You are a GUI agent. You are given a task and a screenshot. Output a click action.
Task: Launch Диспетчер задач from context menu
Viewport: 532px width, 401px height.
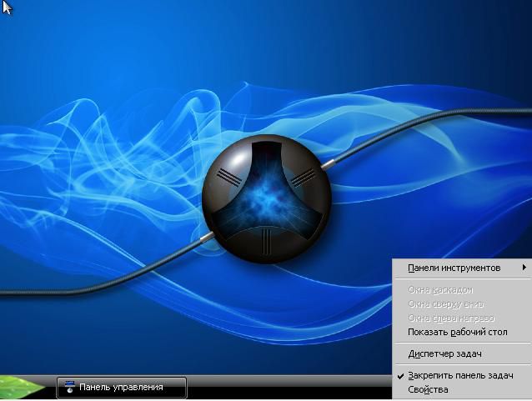coord(444,353)
